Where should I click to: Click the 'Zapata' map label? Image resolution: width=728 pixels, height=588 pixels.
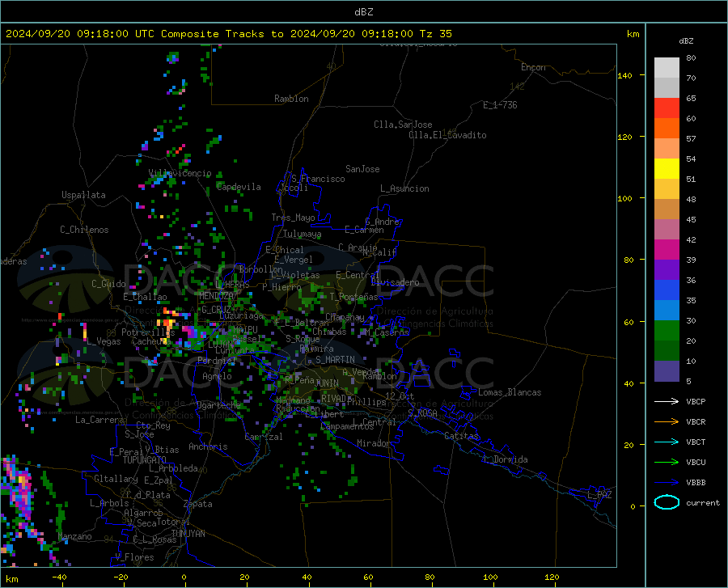pos(198,504)
